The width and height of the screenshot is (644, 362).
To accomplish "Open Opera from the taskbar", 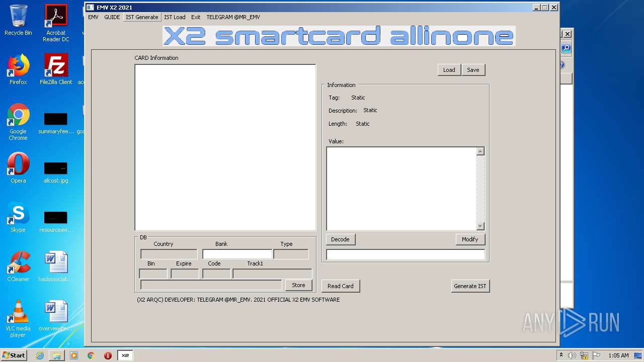I will (x=108, y=355).
